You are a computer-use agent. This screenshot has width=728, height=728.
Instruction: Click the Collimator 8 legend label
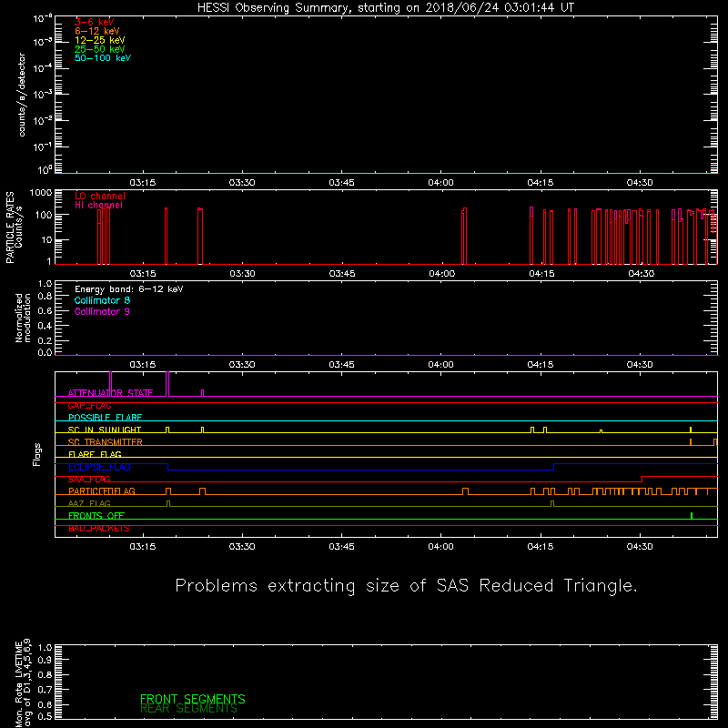[x=102, y=300]
